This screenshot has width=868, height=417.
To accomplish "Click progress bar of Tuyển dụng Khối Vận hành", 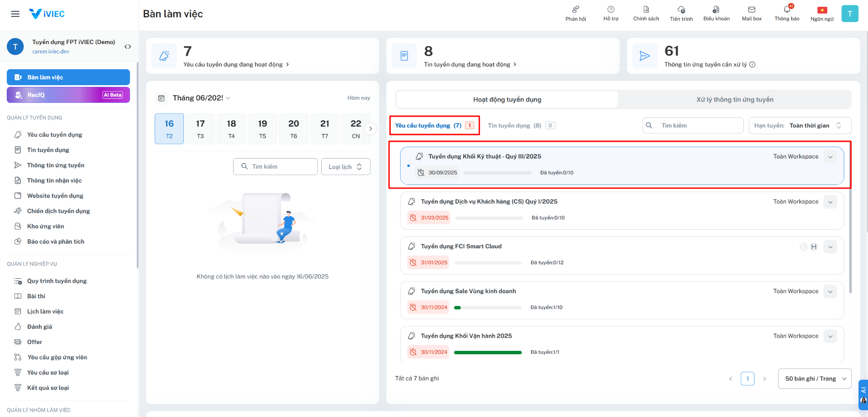I will [487, 352].
